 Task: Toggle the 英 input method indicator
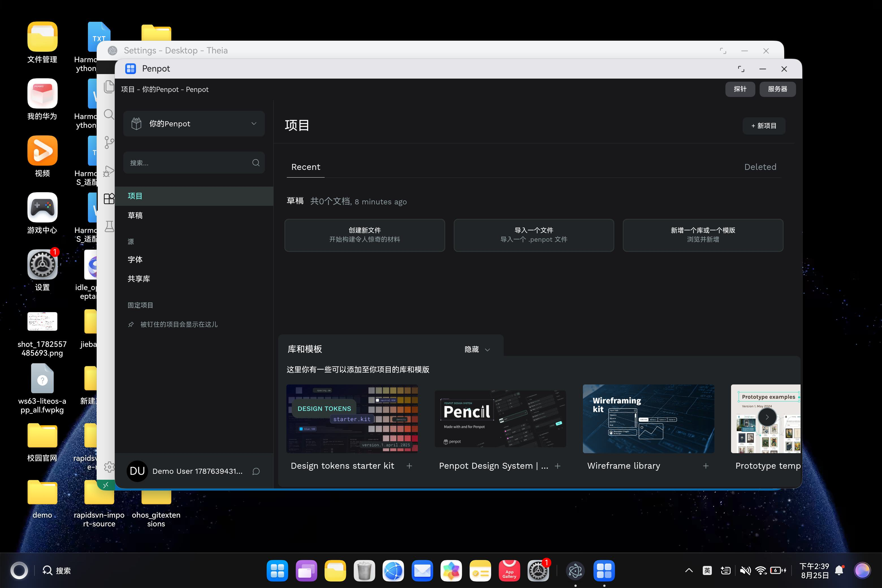point(707,570)
